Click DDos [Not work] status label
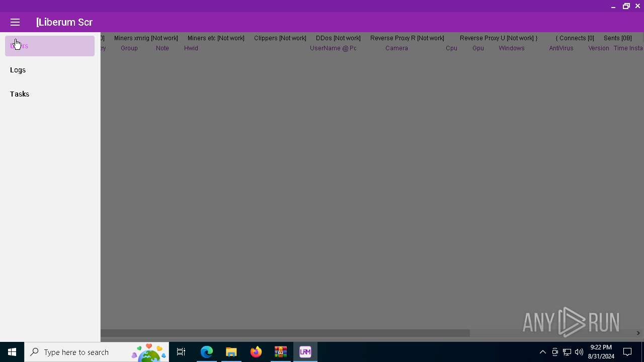644x362 pixels. coord(338,38)
